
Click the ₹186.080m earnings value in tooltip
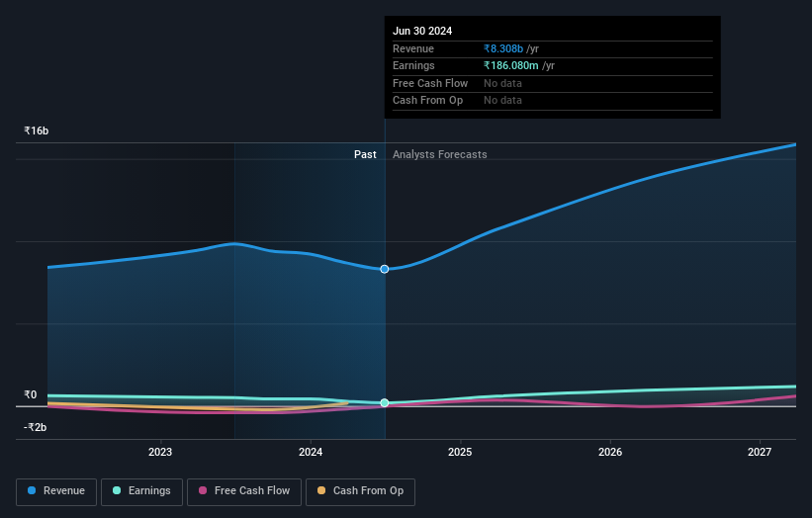click(x=511, y=65)
